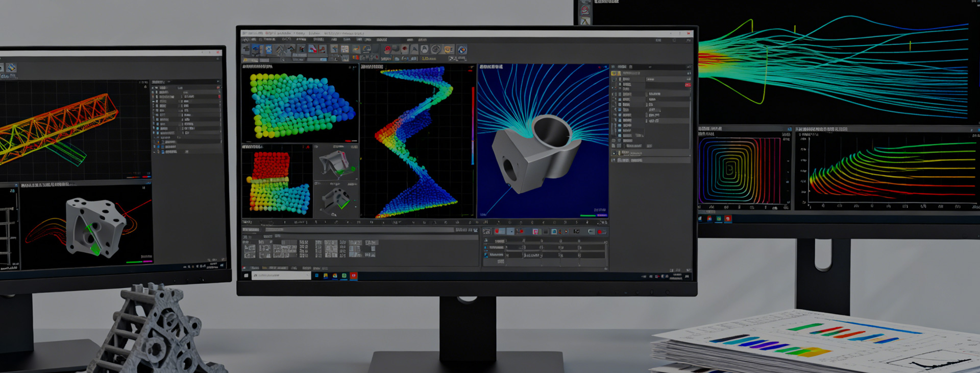Screen dimensions: 980x373
Task: Click the red-blue slope icon in the toolbar
Action: coord(312,50)
